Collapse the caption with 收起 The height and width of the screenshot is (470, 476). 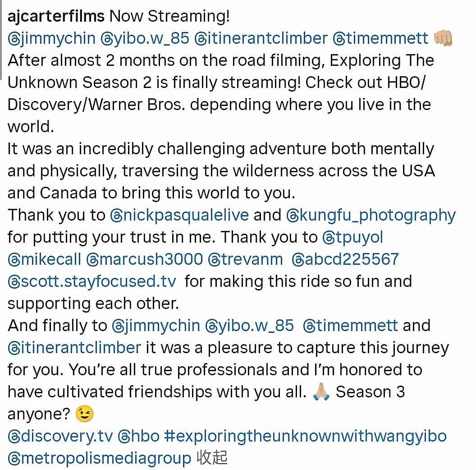point(212,458)
